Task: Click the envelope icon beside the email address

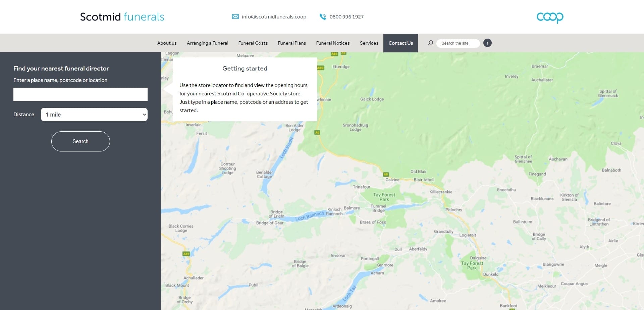Action: [235, 16]
